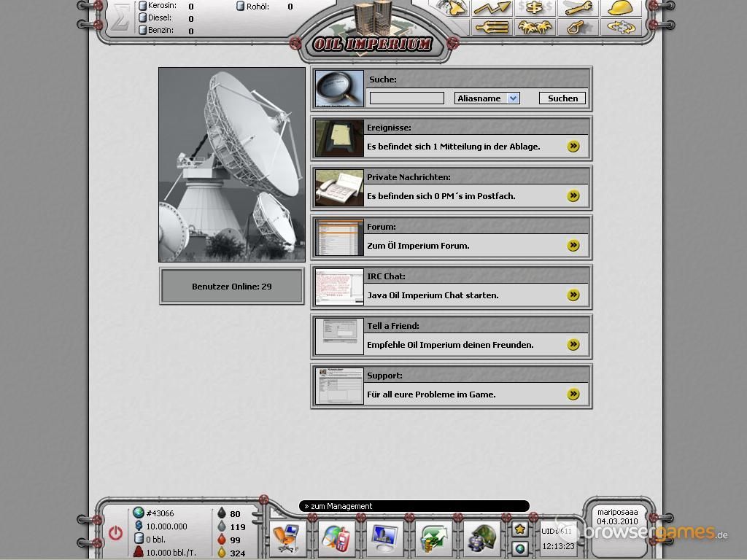This screenshot has height=560, width=747.
Task: Go to Forum via yellow arrow
Action: click(x=573, y=245)
